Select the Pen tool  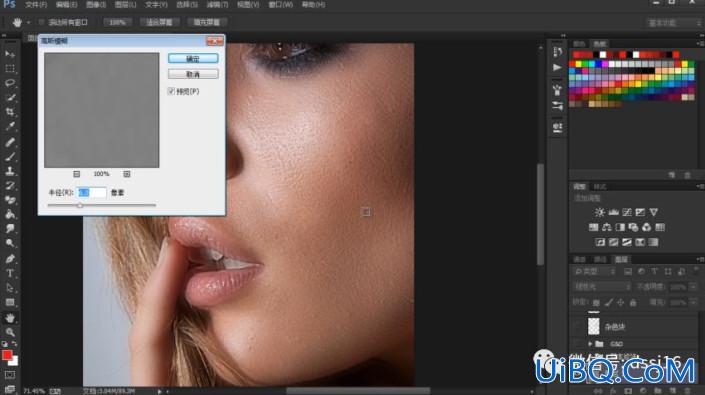tap(10, 259)
